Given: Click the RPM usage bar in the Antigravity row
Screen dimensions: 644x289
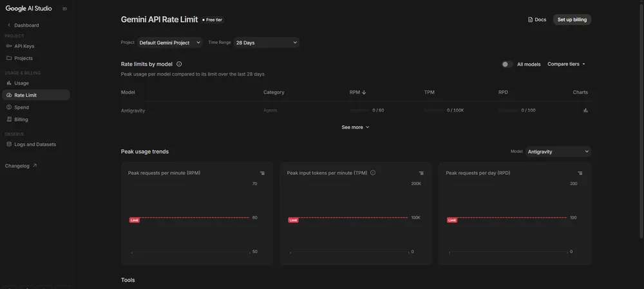Looking at the screenshot, I should pyautogui.click(x=360, y=110).
